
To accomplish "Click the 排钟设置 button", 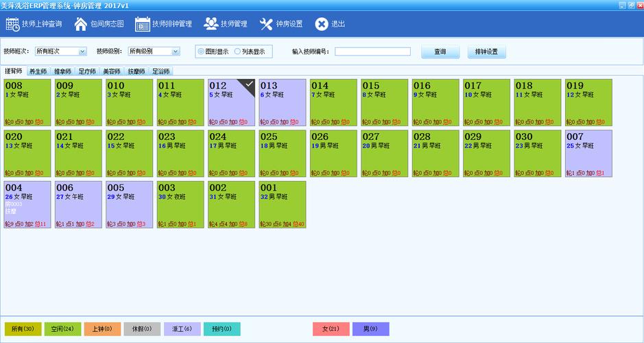I will click(x=486, y=51).
